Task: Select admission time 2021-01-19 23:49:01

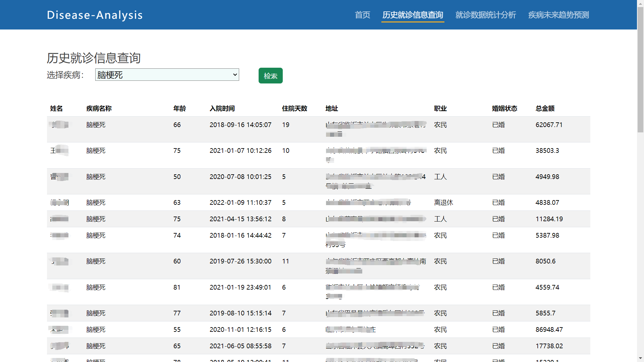Action: tap(240, 288)
